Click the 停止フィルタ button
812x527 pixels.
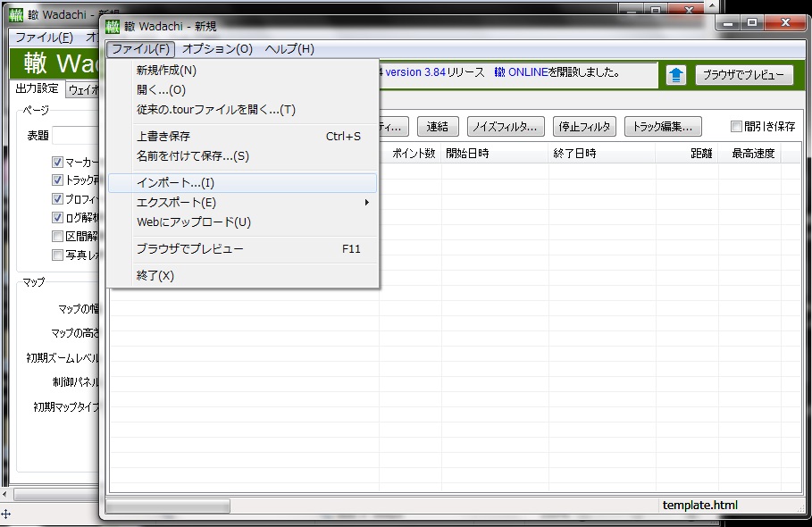click(584, 126)
